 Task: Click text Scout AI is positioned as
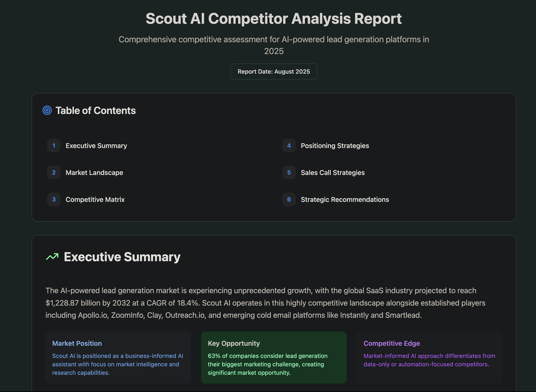[118, 364]
